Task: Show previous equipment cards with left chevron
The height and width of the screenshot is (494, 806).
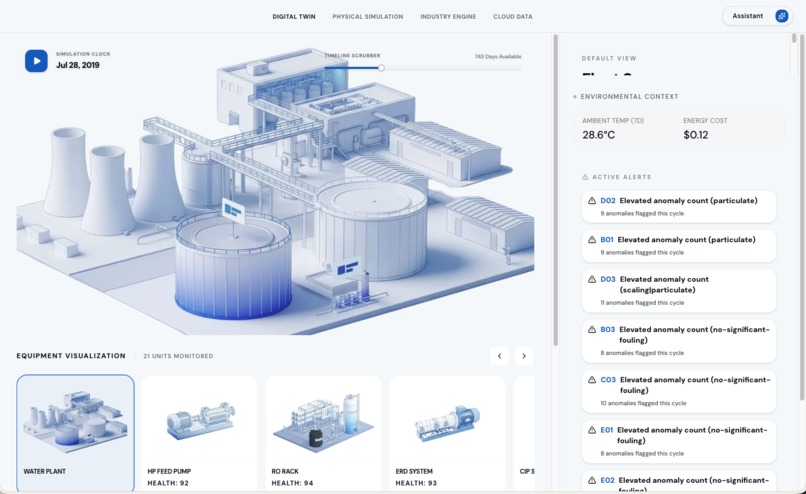Action: pyautogui.click(x=499, y=356)
